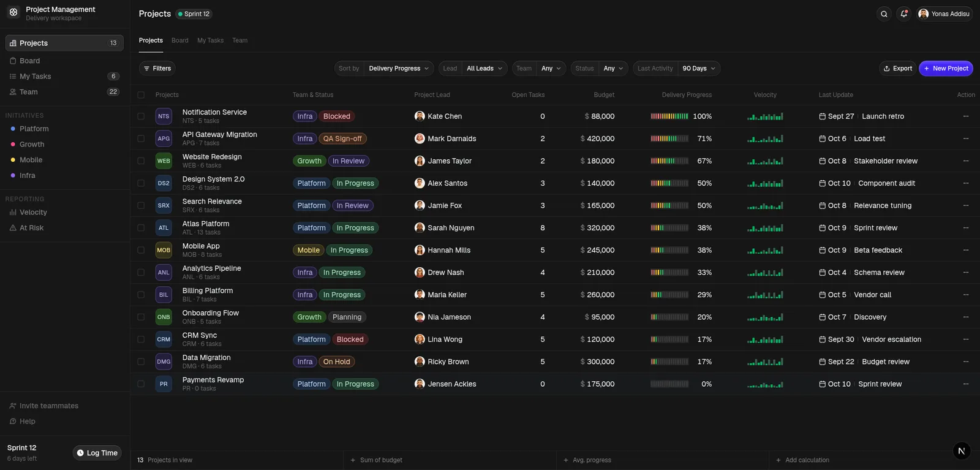Screen dimensions: 980x470
Task: Click the Log Time button
Action: [97, 453]
